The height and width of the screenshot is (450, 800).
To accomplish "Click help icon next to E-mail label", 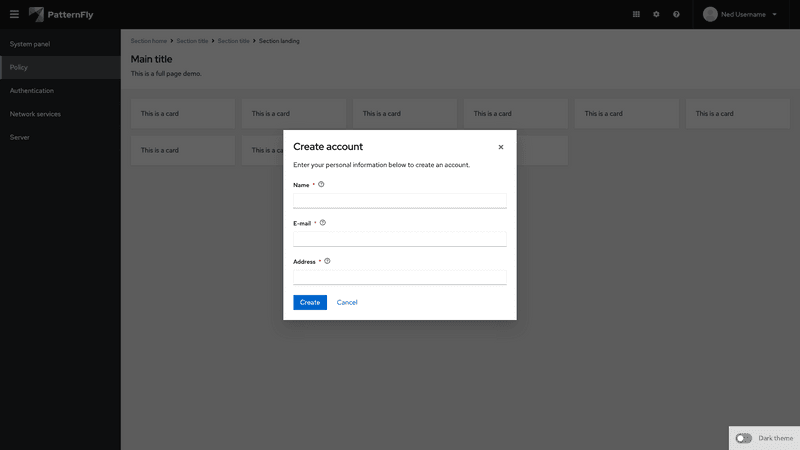I will pyautogui.click(x=323, y=223).
